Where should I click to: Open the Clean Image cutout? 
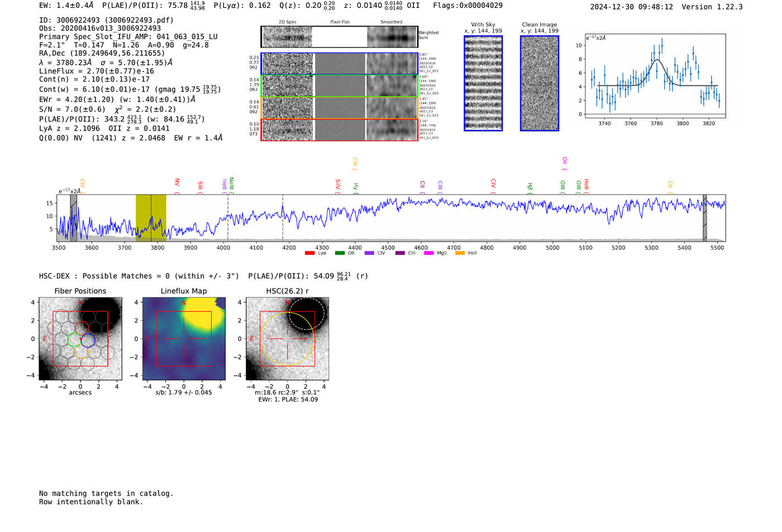[540, 83]
